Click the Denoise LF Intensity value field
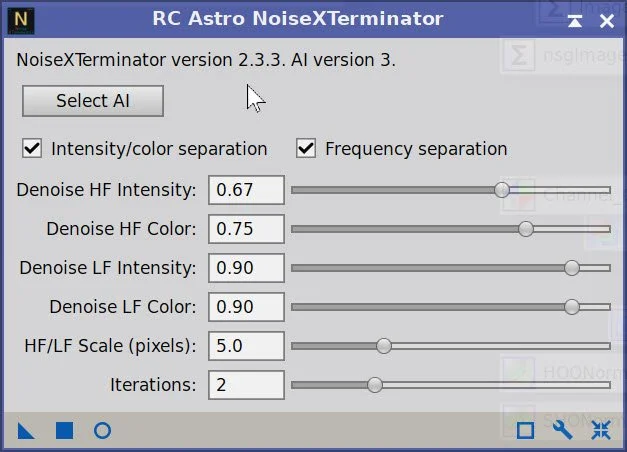Image resolution: width=627 pixels, height=452 pixels. pos(246,268)
